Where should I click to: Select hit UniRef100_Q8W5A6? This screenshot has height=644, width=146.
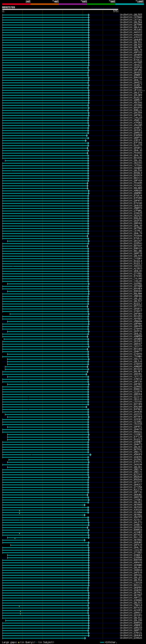[x=131, y=87]
